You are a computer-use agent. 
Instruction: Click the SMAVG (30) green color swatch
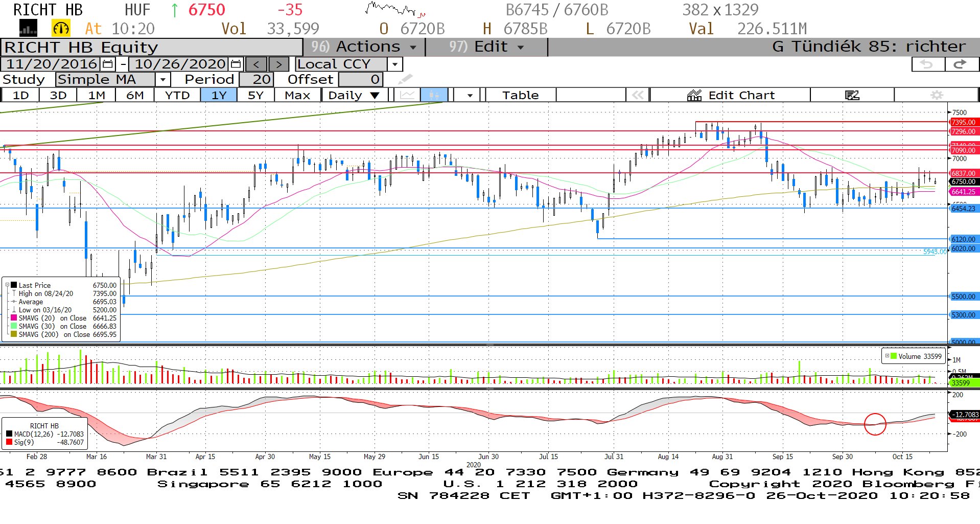pyautogui.click(x=14, y=326)
